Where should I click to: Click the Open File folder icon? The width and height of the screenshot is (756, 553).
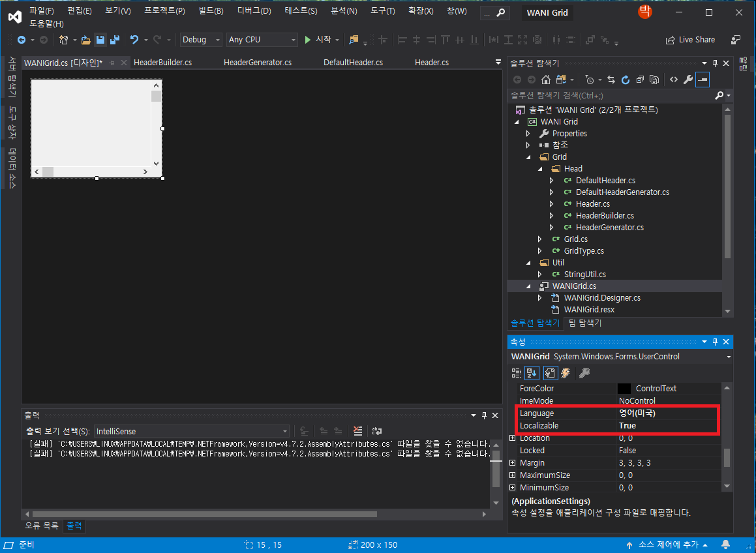point(86,40)
